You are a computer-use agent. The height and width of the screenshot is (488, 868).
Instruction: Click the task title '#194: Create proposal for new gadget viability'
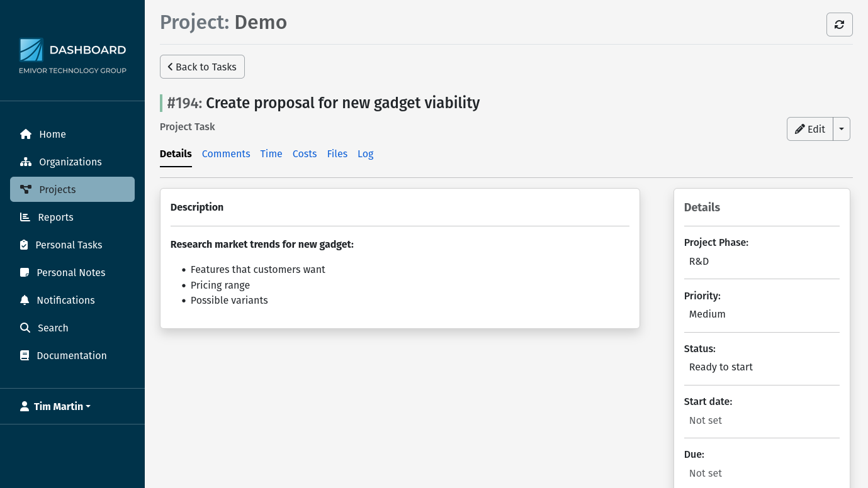tap(324, 103)
